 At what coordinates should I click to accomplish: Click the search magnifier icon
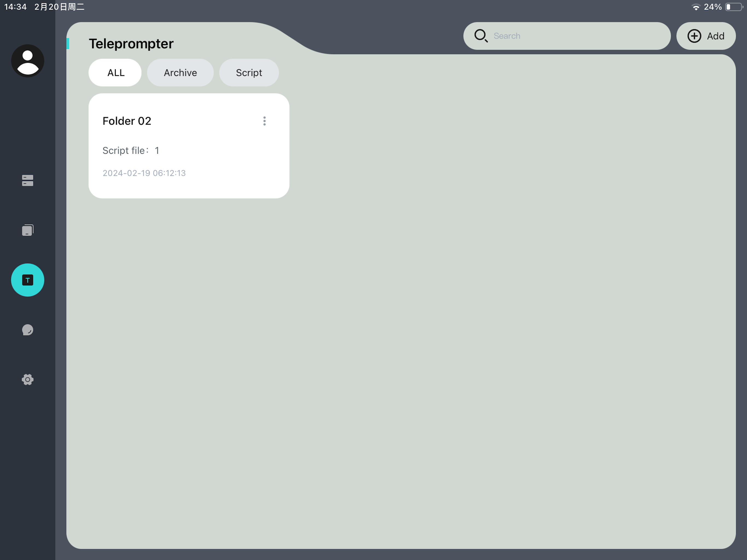(481, 36)
